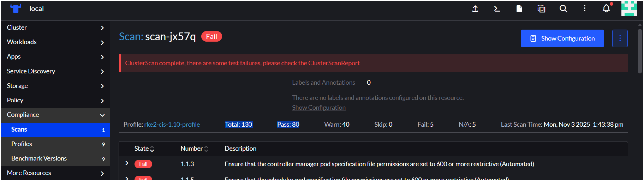Click the page vertical scrollbar
644x181 pixels.
[x=640, y=51]
